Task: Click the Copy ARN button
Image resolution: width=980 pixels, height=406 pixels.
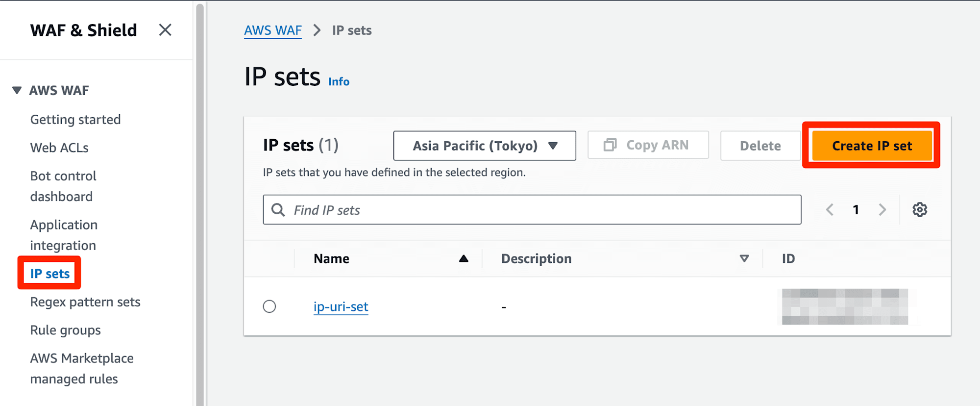Action: (648, 145)
